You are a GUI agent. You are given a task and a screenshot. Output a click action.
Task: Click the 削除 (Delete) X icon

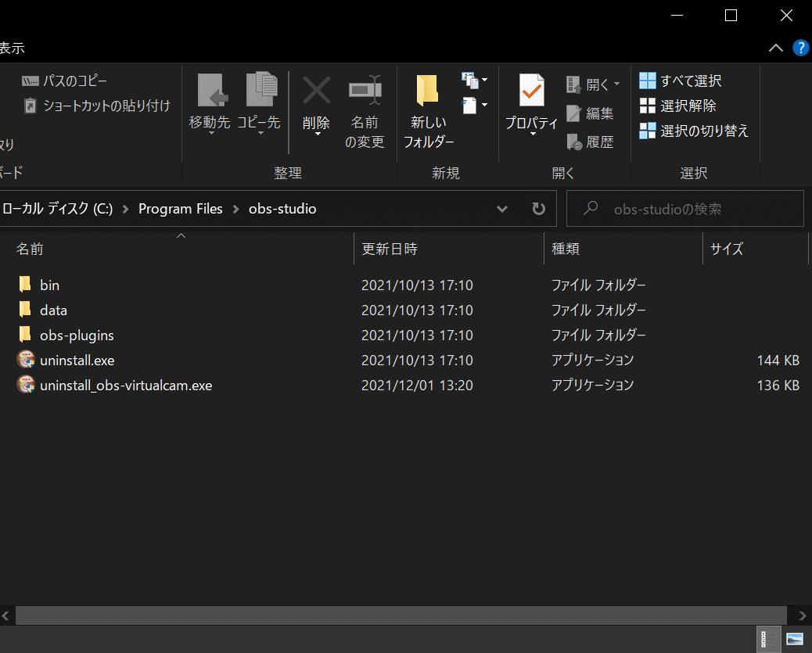(316, 90)
